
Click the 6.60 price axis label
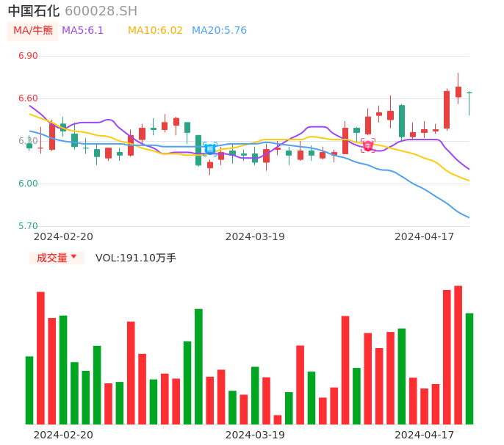click(x=28, y=98)
